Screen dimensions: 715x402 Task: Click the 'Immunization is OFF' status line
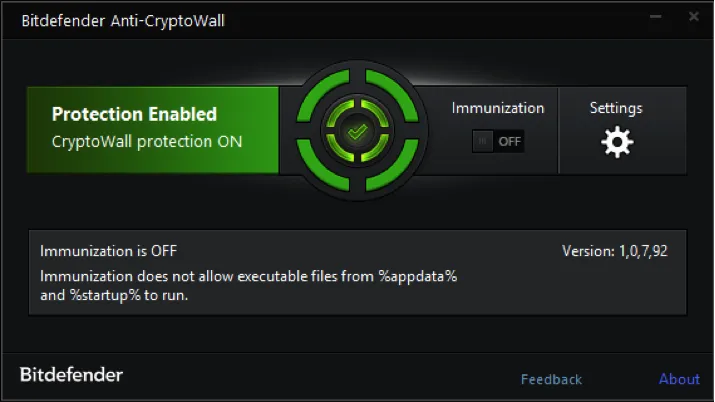pyautogui.click(x=109, y=251)
